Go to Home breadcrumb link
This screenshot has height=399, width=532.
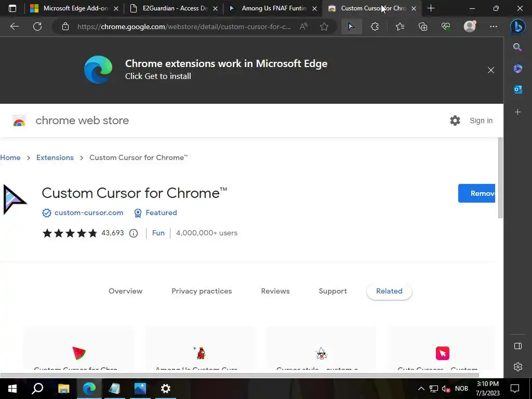[10, 157]
